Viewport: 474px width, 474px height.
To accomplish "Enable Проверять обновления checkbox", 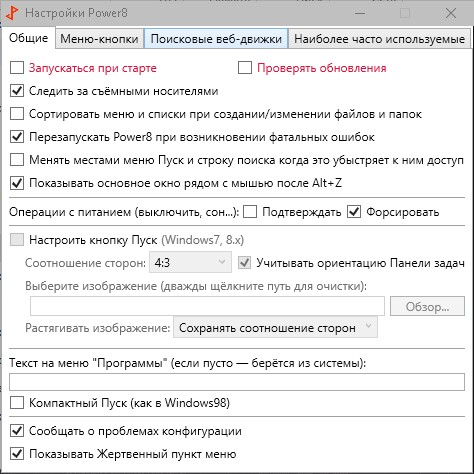I will pyautogui.click(x=245, y=68).
